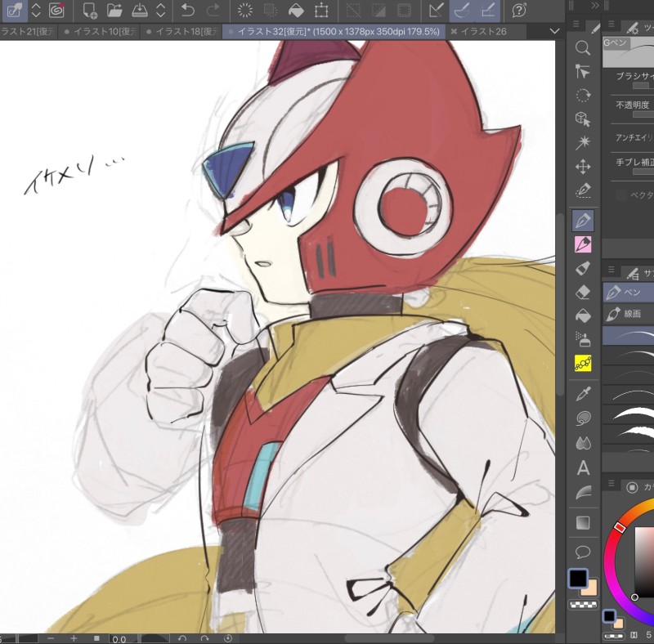Expand the up-down arrows beside save icon
The image size is (654, 644).
[160, 11]
